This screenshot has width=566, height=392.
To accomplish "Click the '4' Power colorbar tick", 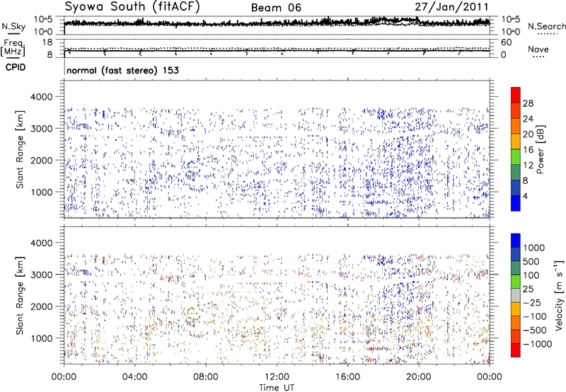I will coord(526,196).
